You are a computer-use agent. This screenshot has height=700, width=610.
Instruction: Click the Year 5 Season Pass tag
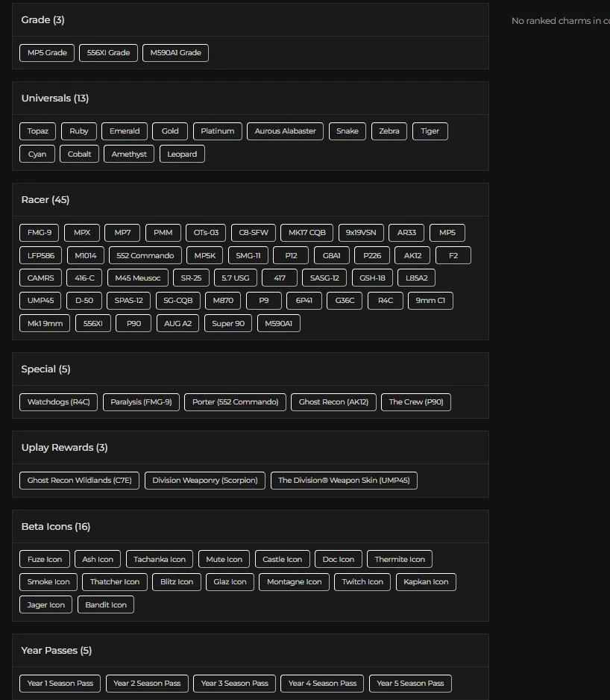410,684
